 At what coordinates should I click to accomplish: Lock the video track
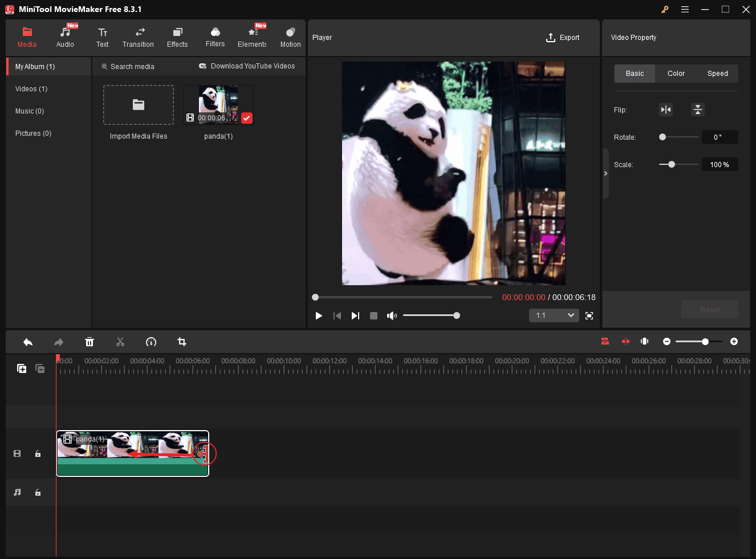[38, 453]
